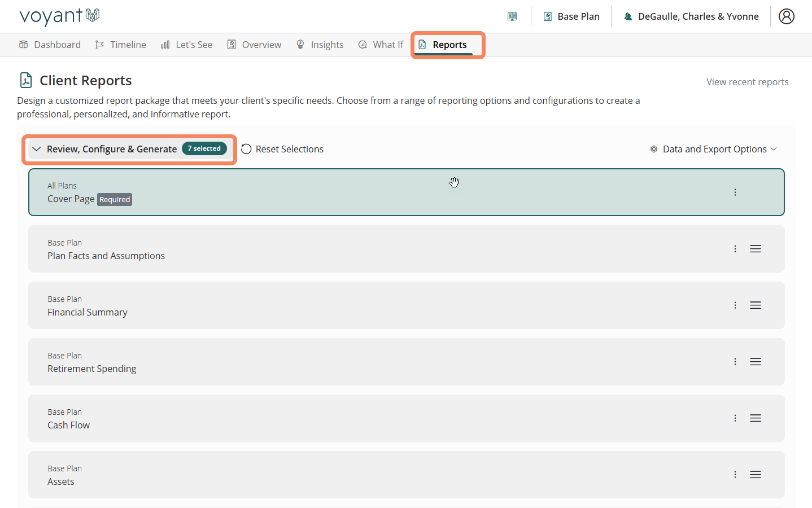The image size is (812, 508).
Task: Click the guide book icon in header
Action: coord(512,16)
